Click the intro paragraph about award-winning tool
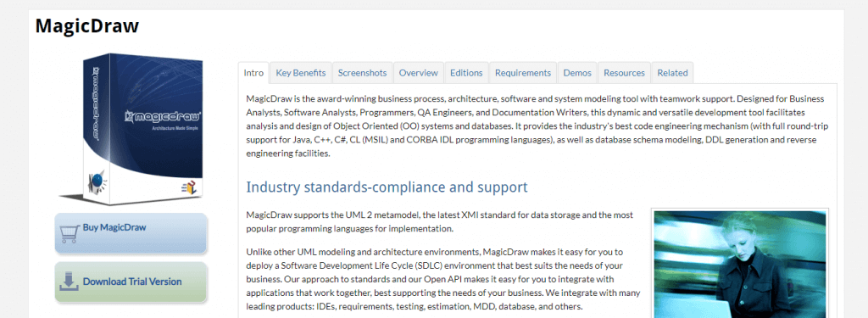 click(x=537, y=126)
